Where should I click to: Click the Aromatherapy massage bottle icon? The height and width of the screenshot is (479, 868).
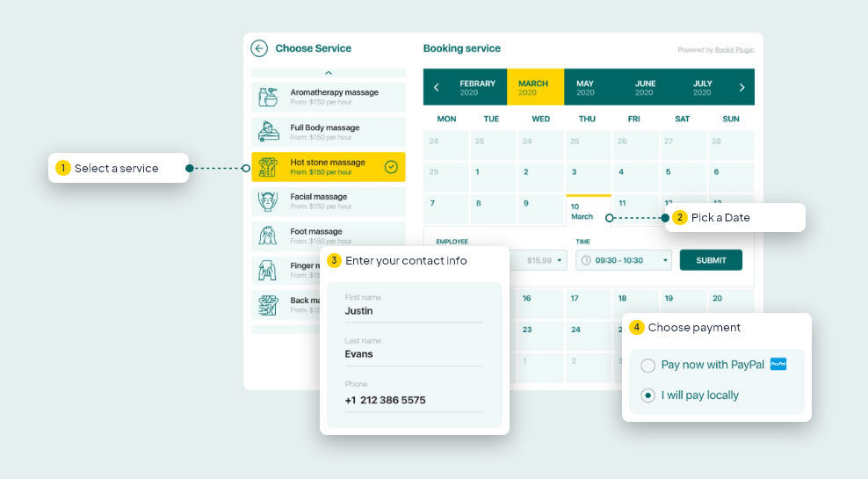tap(269, 97)
